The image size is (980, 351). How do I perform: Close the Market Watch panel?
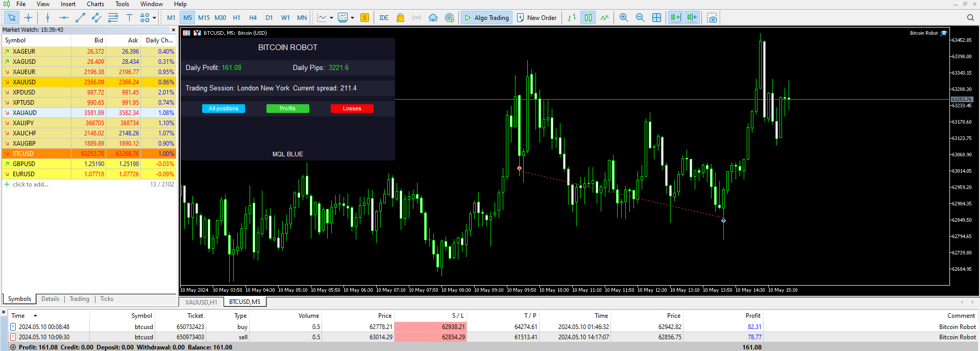pos(173,30)
